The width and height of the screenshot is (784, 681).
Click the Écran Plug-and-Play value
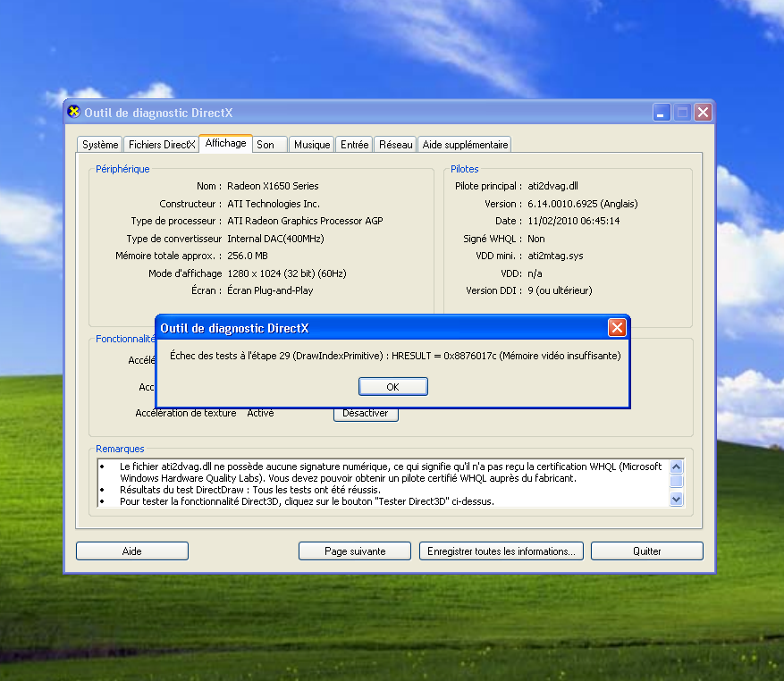point(270,290)
